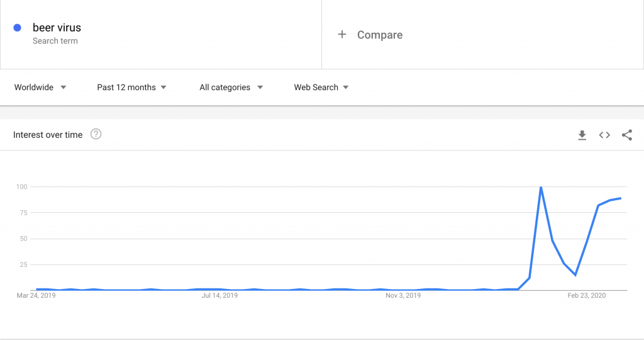Click the Interest over time heading
Image resolution: width=644 pixels, height=340 pixels.
coord(48,135)
